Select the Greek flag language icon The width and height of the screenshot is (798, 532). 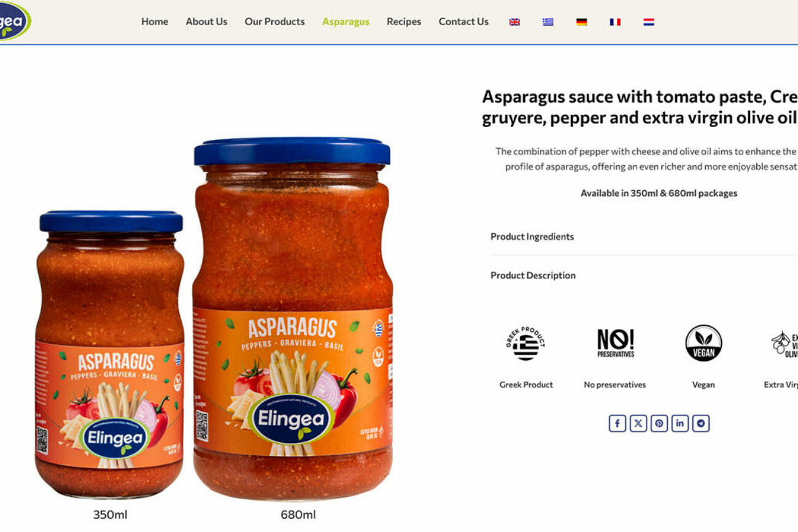(548, 22)
